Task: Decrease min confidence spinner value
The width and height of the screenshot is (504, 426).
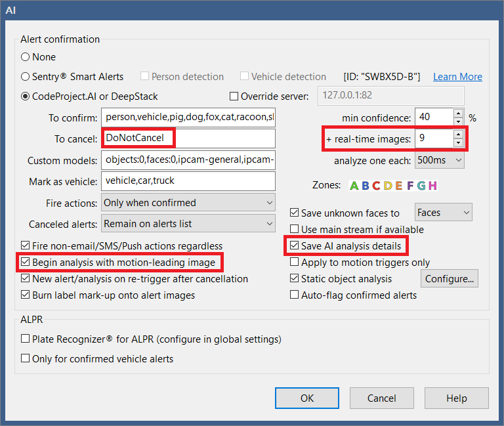Action: click(458, 122)
